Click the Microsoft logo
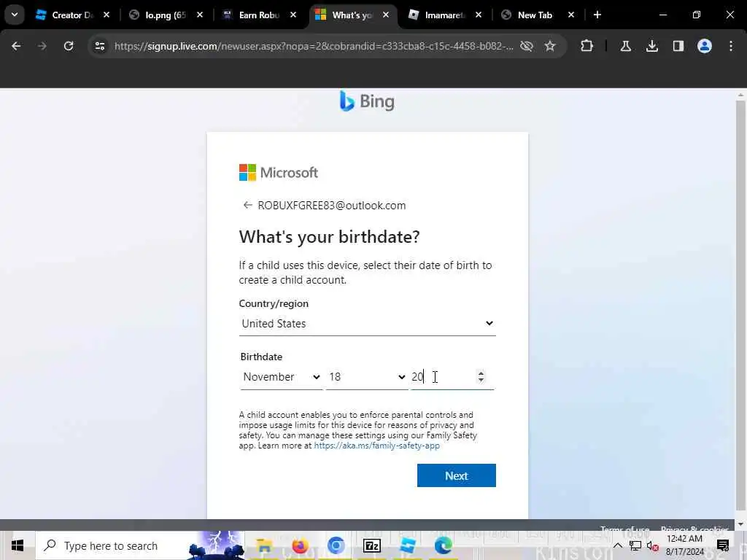Screen dimensions: 747x560 click(x=279, y=172)
